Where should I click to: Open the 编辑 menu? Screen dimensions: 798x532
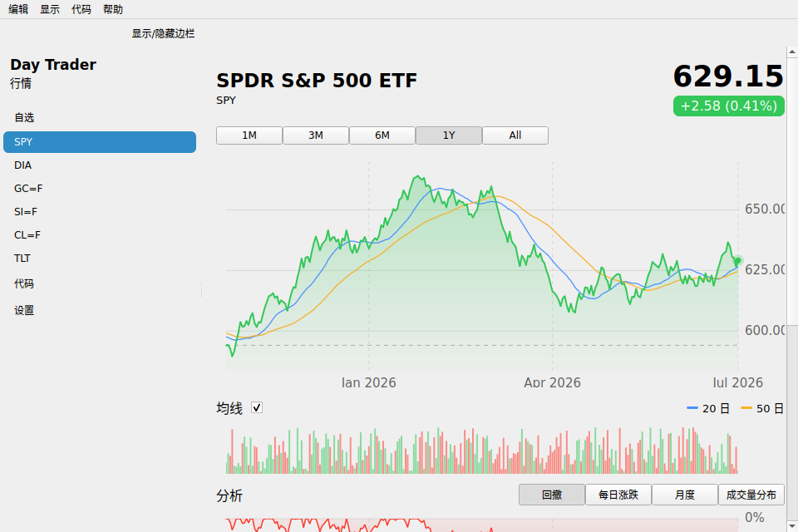coord(18,9)
